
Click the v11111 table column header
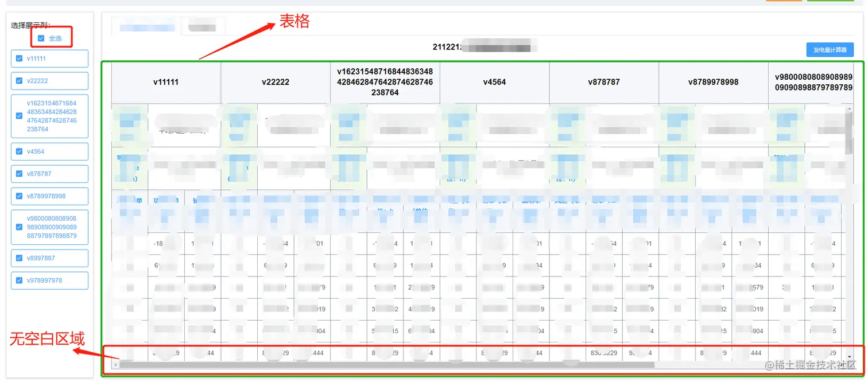click(x=166, y=82)
